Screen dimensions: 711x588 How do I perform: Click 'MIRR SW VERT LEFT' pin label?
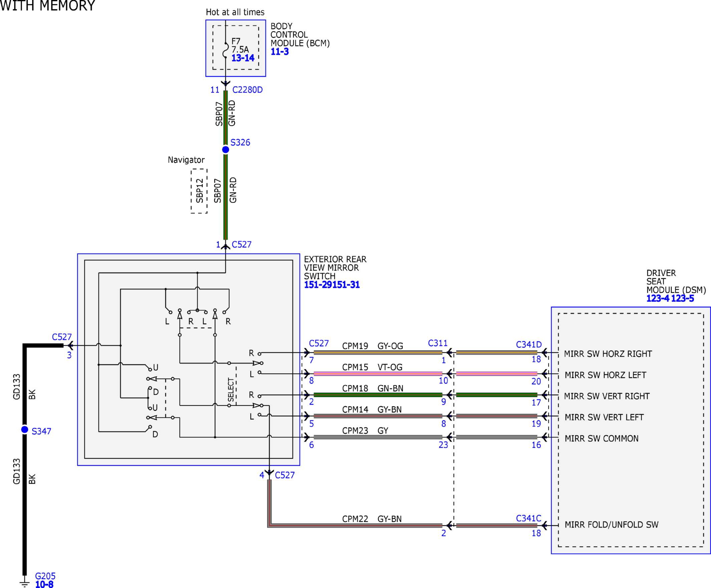604,418
